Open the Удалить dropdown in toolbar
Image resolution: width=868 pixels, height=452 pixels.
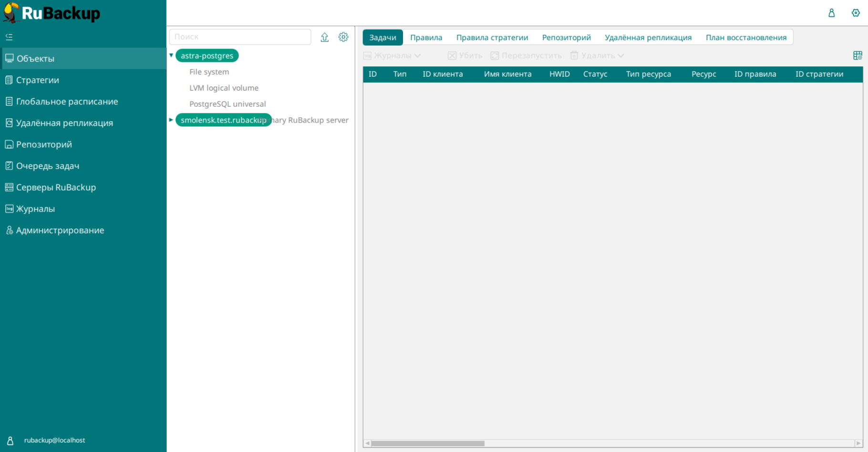click(x=598, y=56)
